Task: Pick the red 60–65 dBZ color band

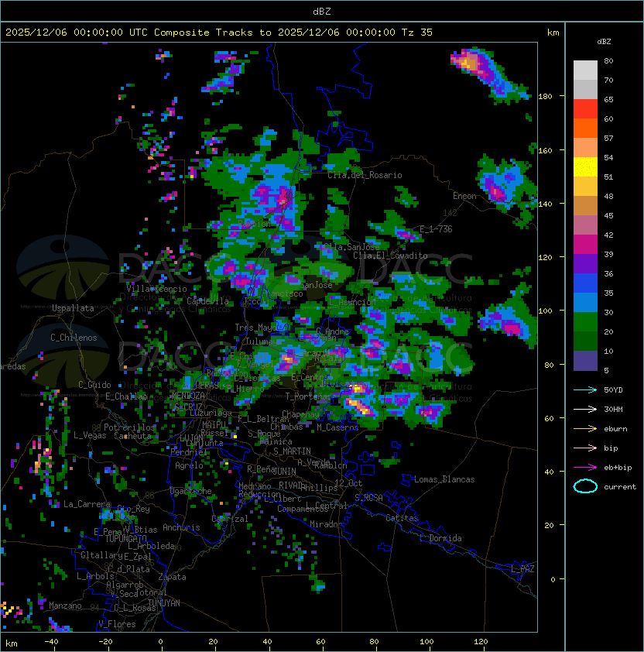Action: 585,109
